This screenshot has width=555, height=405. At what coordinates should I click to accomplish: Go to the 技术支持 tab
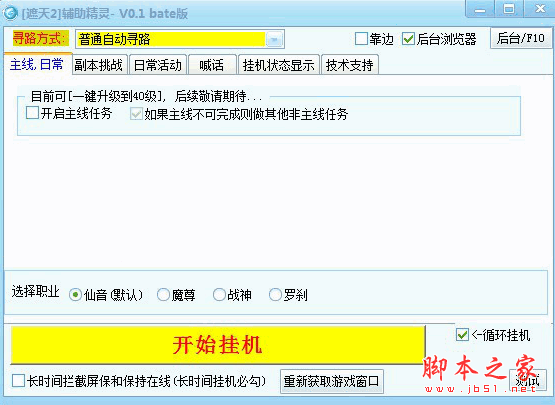coord(350,65)
